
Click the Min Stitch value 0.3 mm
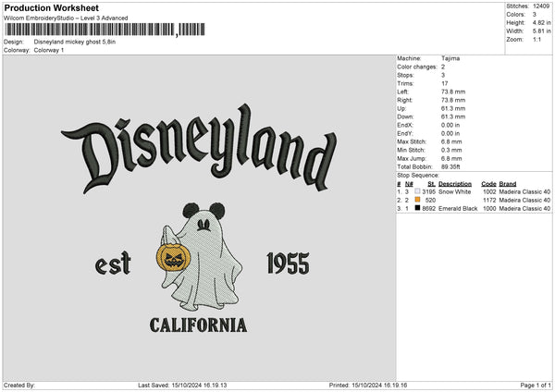tap(451, 151)
